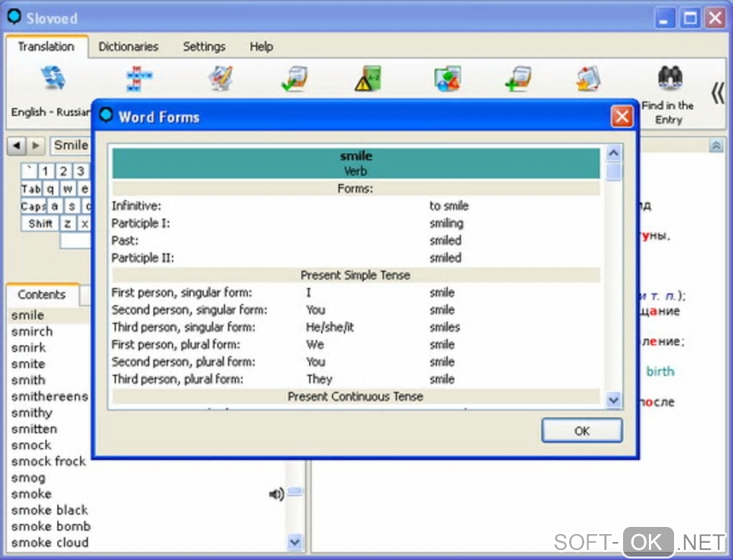Click the 'Present Simple Tense' header row
This screenshot has width=733, height=560.
point(355,275)
